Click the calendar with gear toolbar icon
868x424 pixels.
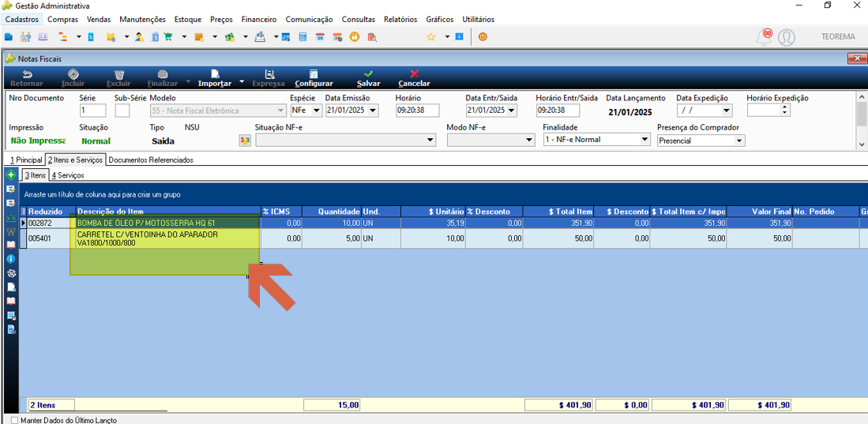[337, 37]
